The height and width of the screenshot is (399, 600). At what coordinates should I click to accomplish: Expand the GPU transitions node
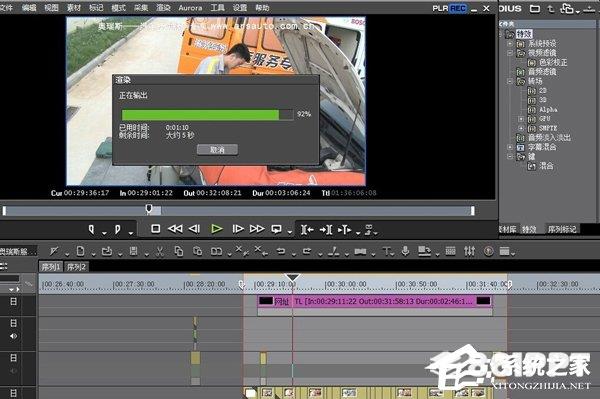[521, 119]
